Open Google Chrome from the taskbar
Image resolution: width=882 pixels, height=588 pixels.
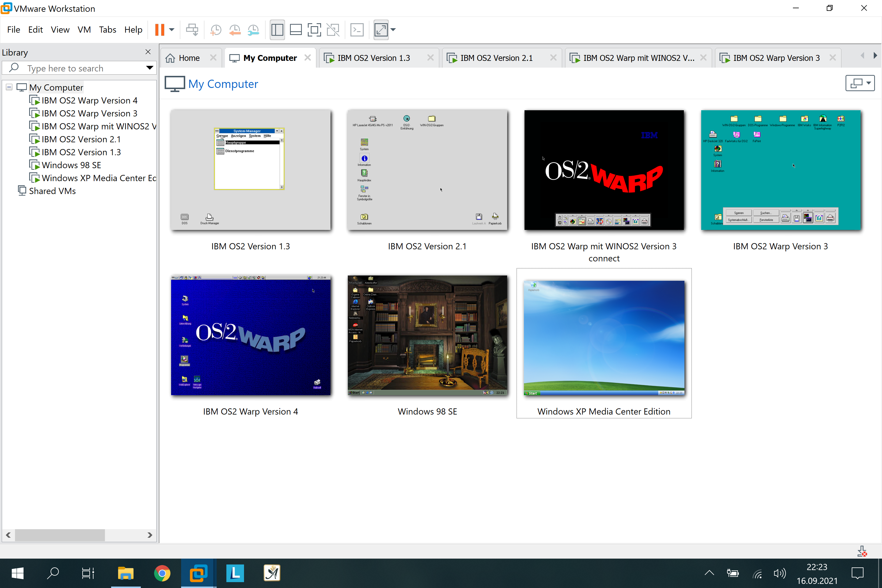click(x=162, y=573)
